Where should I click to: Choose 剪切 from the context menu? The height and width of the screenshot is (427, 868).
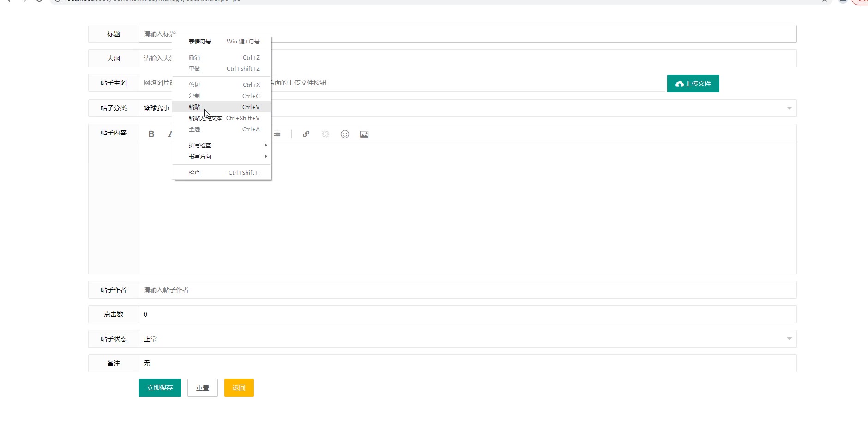coord(222,85)
